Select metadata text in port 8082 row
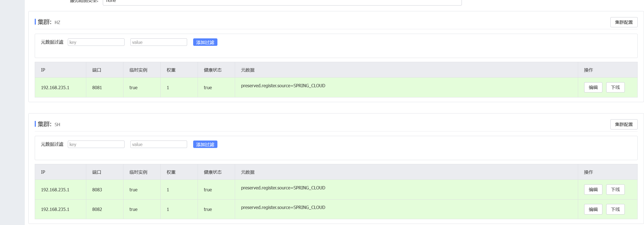This screenshot has height=225, width=644. [x=283, y=207]
